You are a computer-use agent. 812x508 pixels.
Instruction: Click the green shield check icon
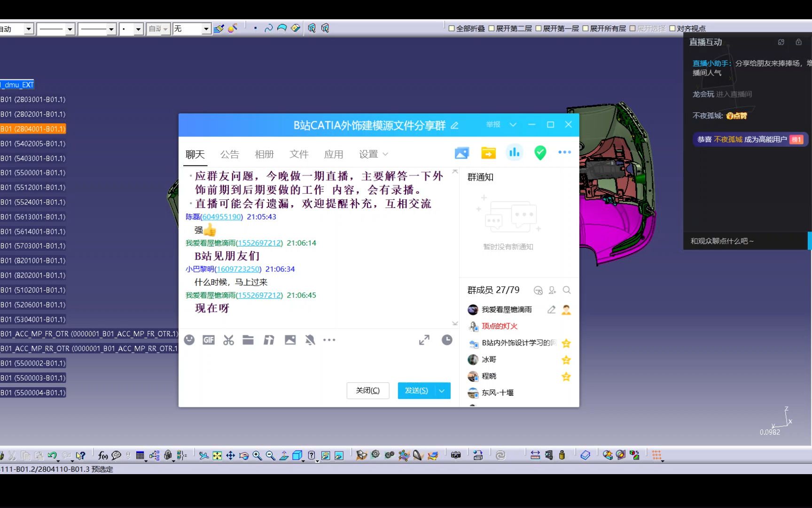[540, 152]
